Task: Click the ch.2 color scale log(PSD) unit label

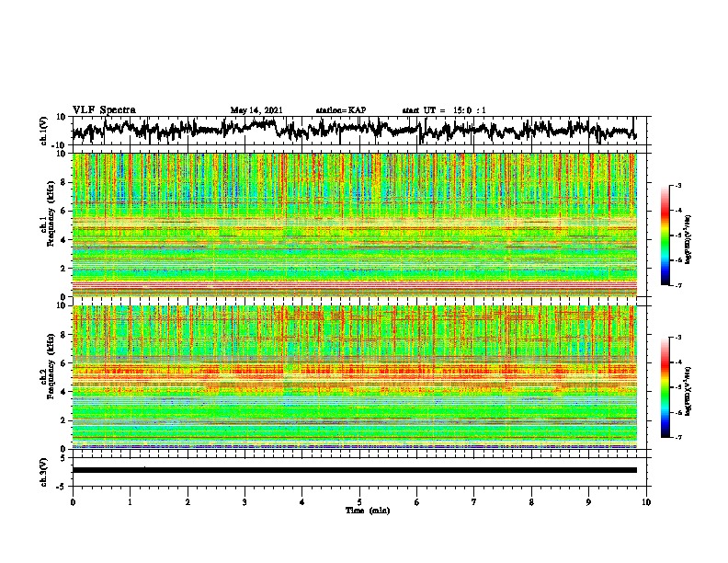Action: coord(688,391)
